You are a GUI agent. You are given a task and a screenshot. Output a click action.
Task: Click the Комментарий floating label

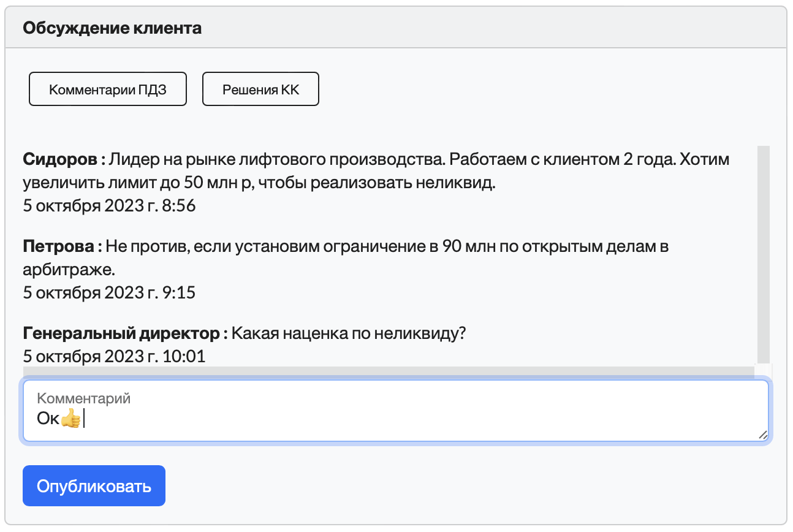(84, 398)
